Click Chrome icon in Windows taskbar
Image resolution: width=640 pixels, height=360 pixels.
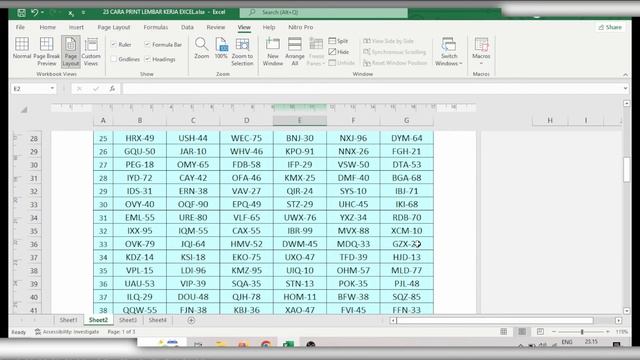tap(266, 345)
